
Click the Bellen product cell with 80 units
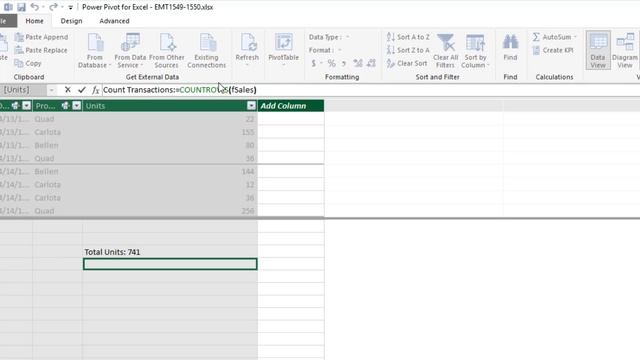58,145
